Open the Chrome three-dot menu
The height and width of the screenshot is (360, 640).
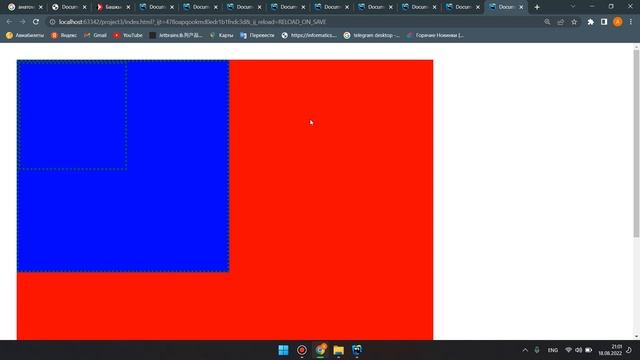pyautogui.click(x=631, y=22)
